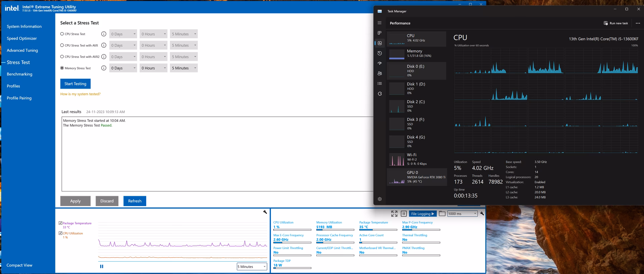This screenshot has height=274, width=644.
Task: Open Details page in Task Manager sidebar
Action: [379, 83]
